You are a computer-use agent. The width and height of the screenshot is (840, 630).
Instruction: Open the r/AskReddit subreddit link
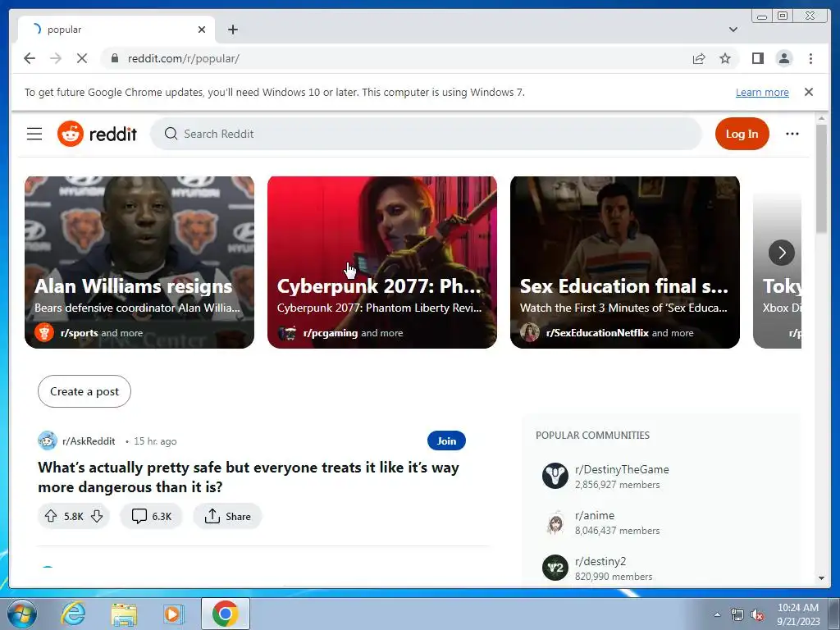[89, 441]
